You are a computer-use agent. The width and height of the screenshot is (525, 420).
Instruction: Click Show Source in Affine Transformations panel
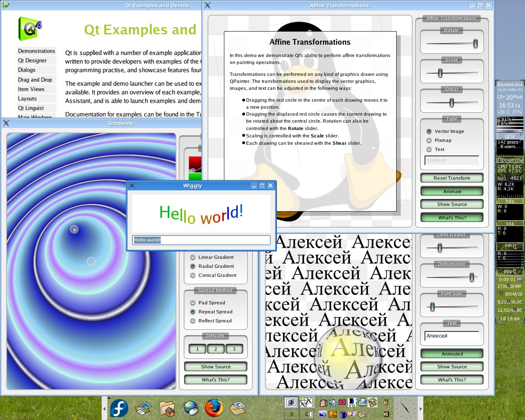[x=452, y=204]
